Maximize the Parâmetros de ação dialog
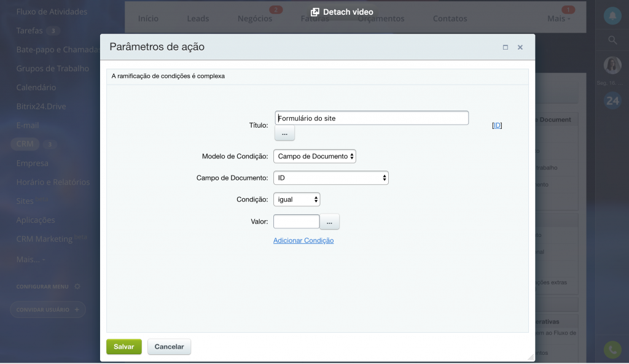The width and height of the screenshot is (629, 364). [x=506, y=47]
